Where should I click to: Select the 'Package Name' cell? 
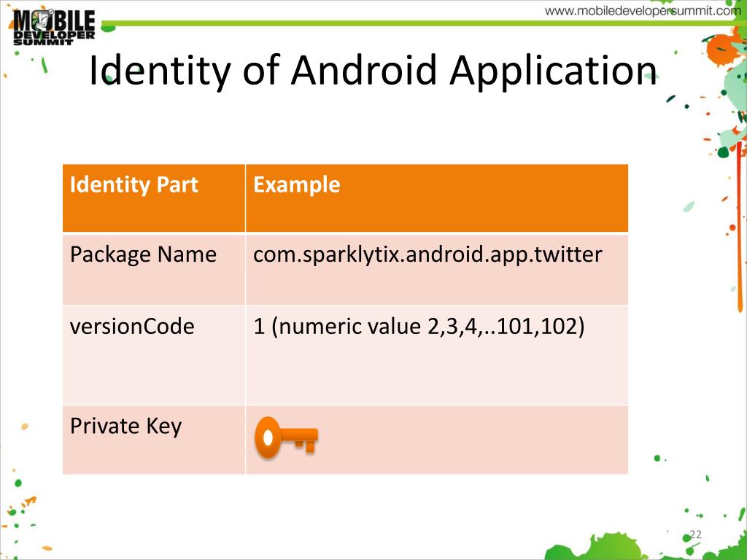point(154,269)
